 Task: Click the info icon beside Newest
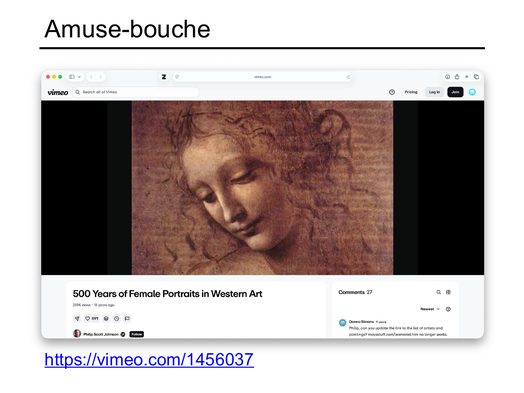[448, 309]
